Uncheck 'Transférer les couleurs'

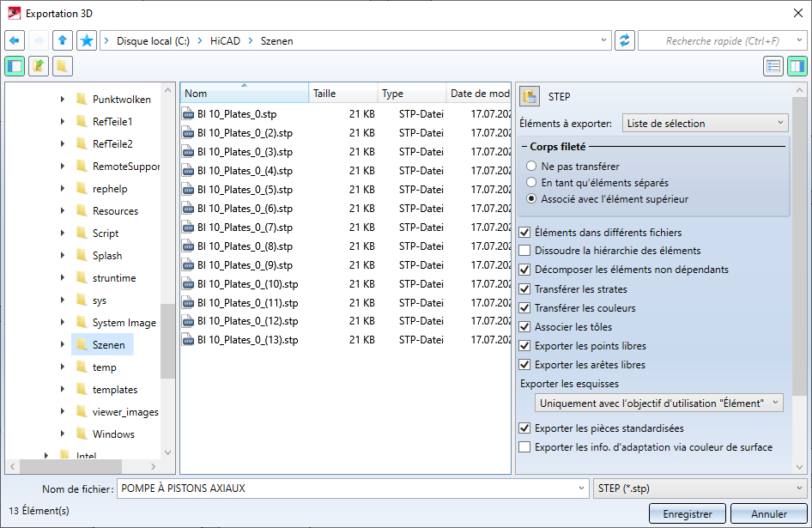coord(525,308)
